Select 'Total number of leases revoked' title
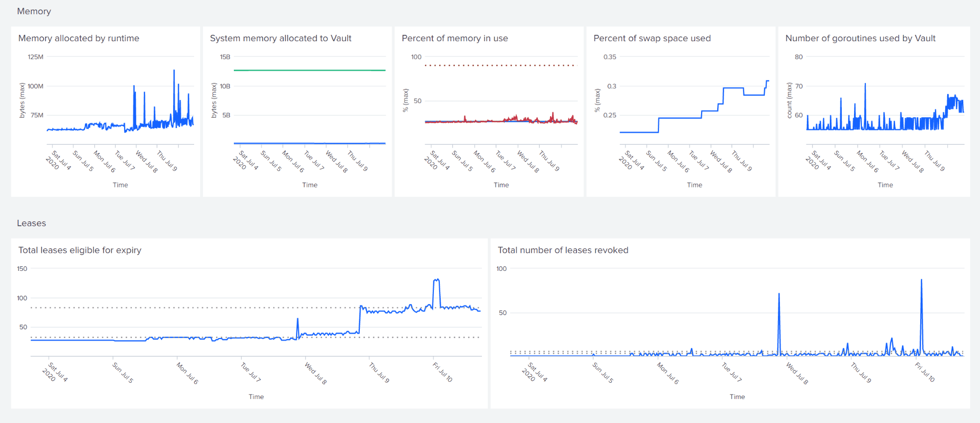This screenshot has height=423, width=980. coord(563,250)
